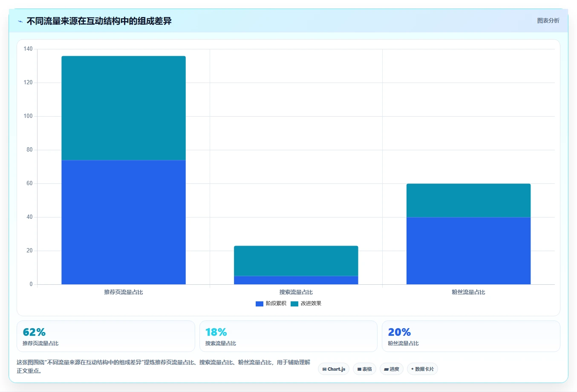Screen dimensions: 577x392
Task: Click the icon inside the 进度 chip
Action: pos(386,369)
